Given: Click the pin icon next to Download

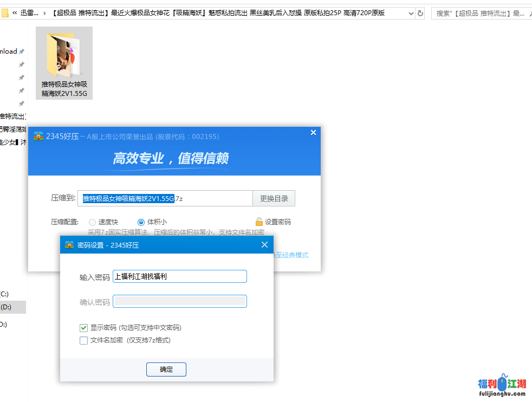Looking at the screenshot, I should [x=22, y=51].
